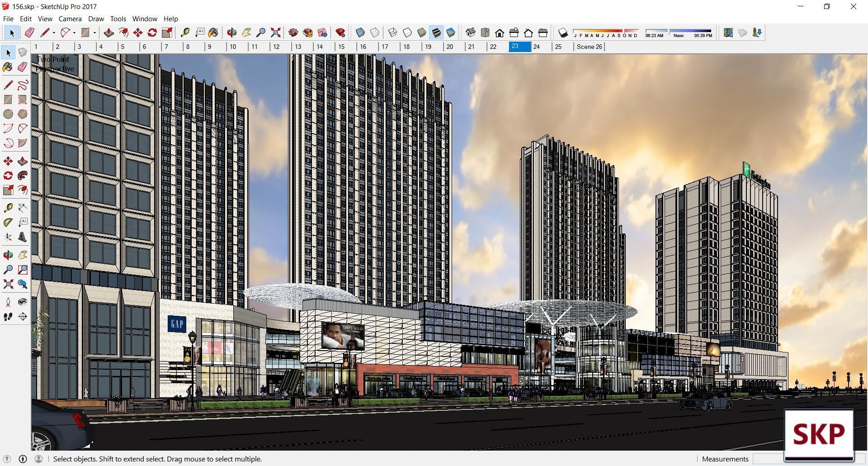
Task: Select the Axes tool
Action: [x=8, y=237]
